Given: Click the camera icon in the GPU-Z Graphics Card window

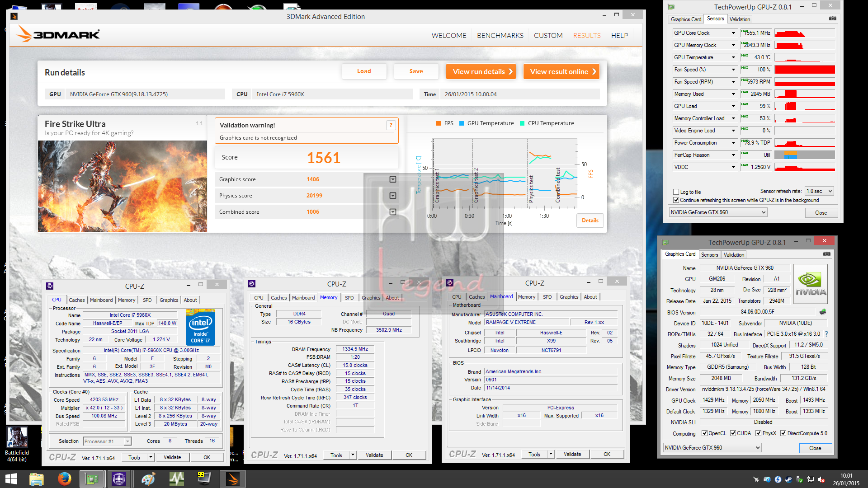Looking at the screenshot, I should [827, 254].
